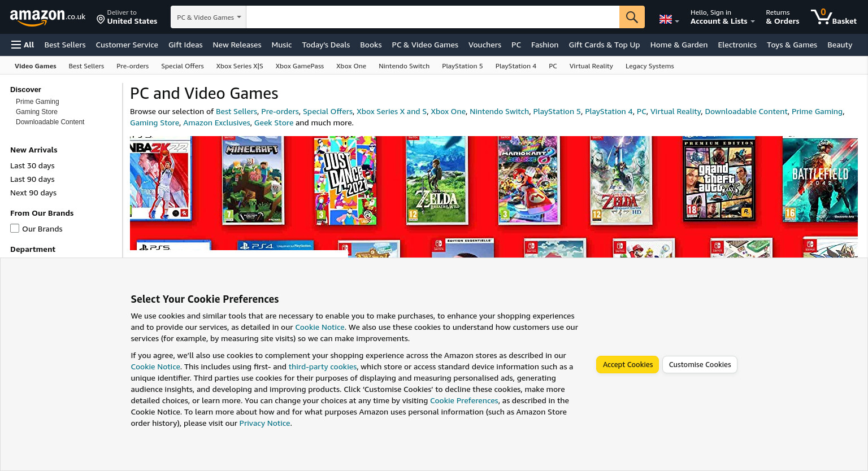Click the Minecraft game cover
Image resolution: width=868 pixels, height=471 pixels.
(252, 181)
